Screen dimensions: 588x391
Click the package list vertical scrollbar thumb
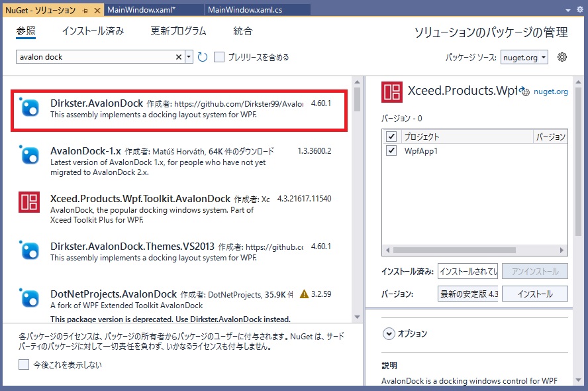point(357,99)
